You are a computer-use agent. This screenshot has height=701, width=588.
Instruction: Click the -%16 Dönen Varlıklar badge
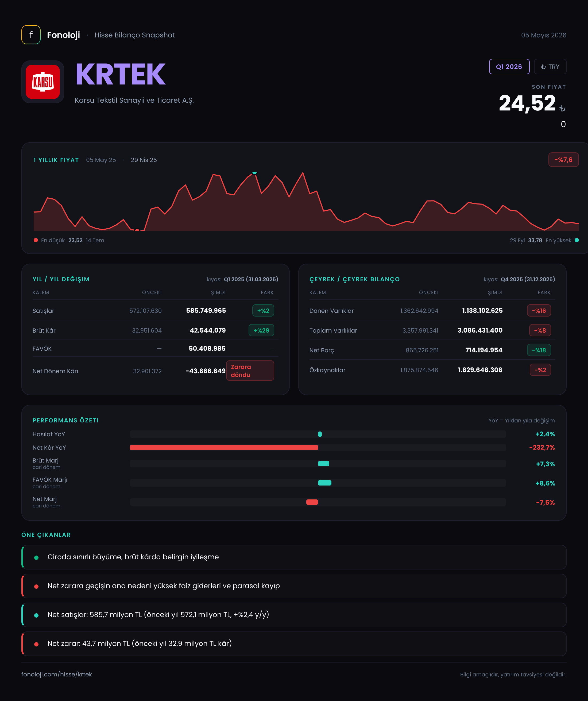tap(539, 310)
